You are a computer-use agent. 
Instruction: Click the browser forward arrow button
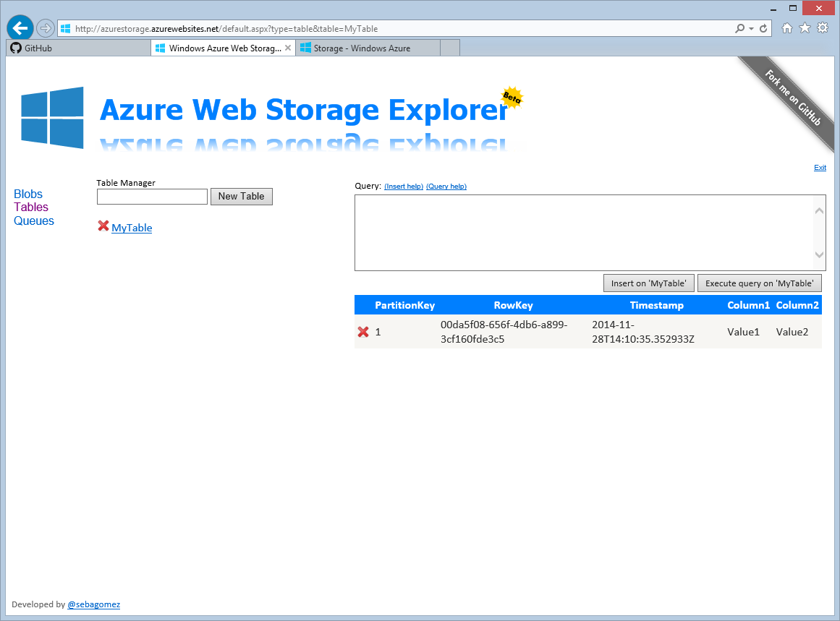46,28
